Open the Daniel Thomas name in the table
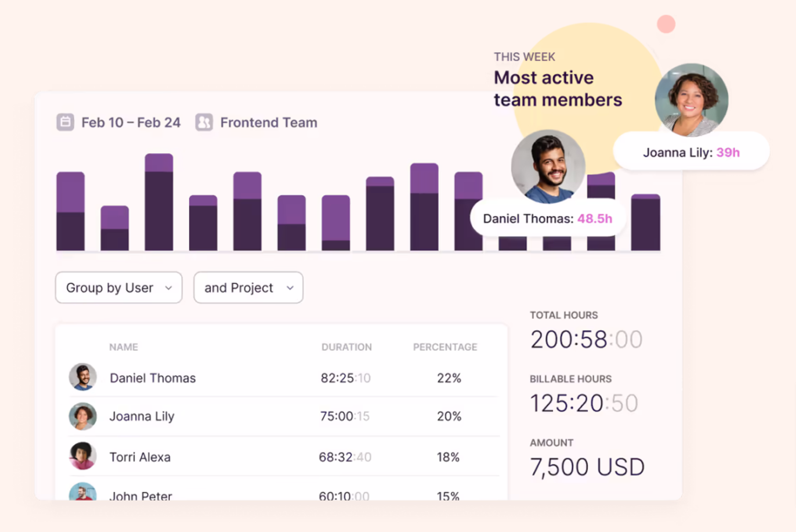Screen dimensions: 796x532 [153, 378]
